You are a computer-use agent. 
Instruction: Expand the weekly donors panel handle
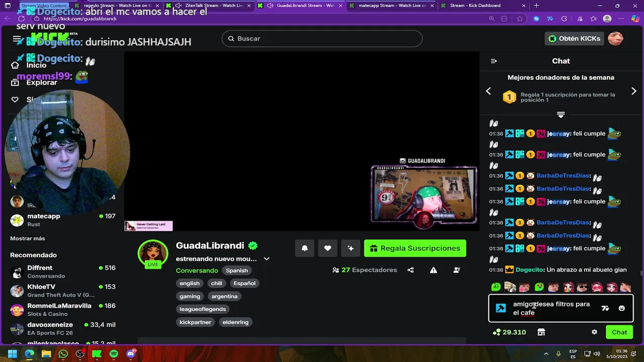tap(561, 115)
